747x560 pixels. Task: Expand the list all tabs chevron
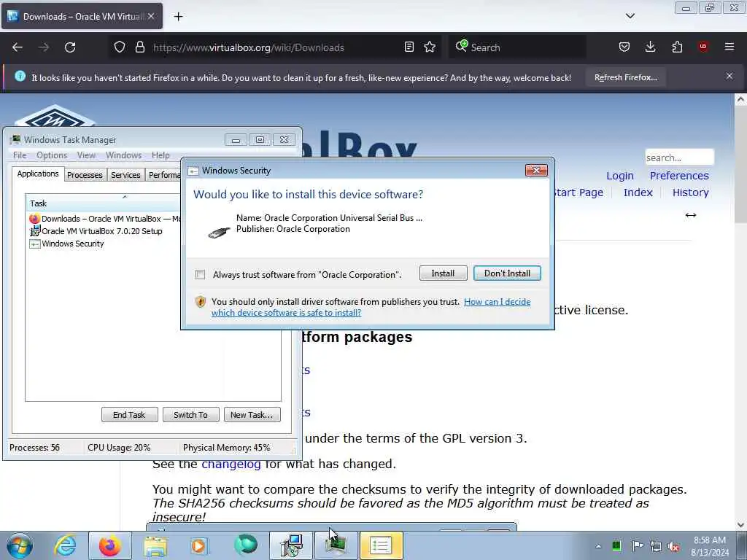(x=630, y=16)
